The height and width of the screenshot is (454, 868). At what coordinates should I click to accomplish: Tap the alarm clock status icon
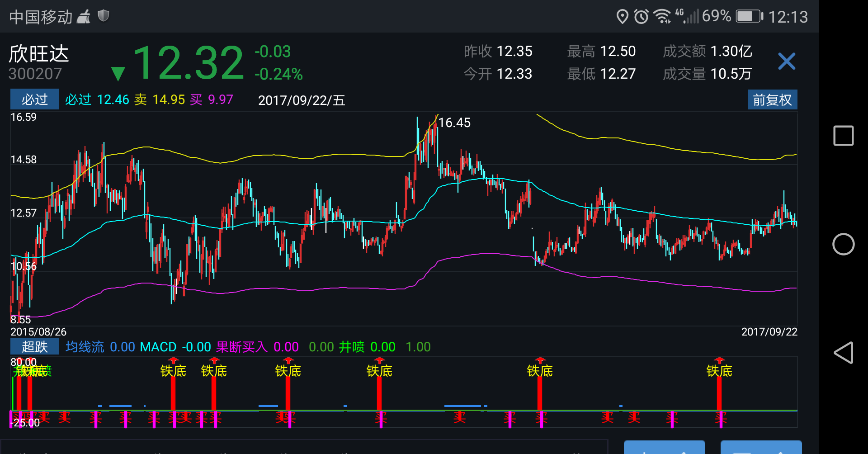click(641, 17)
